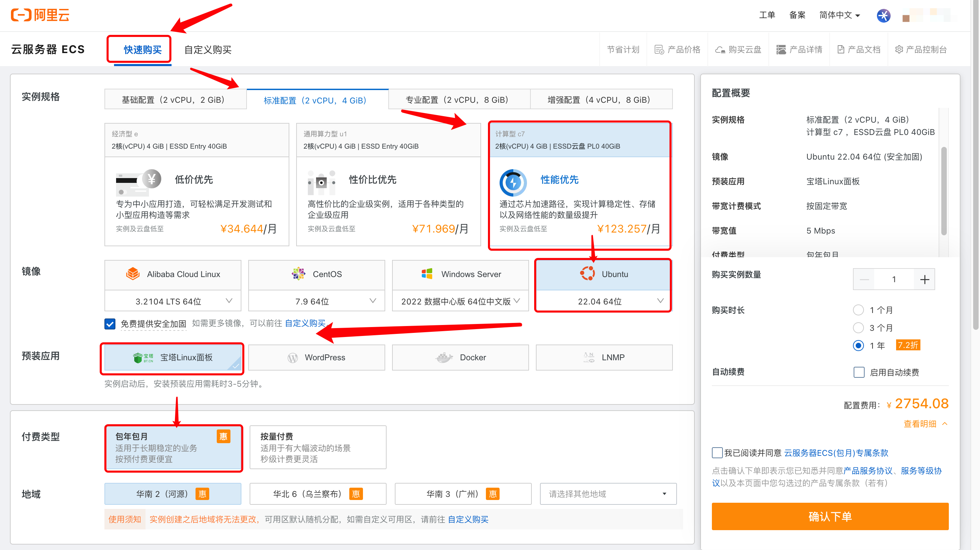Viewport: 980px width, 550px height.
Task: Click the console gear icon (产品控制台)
Action: coord(899,50)
